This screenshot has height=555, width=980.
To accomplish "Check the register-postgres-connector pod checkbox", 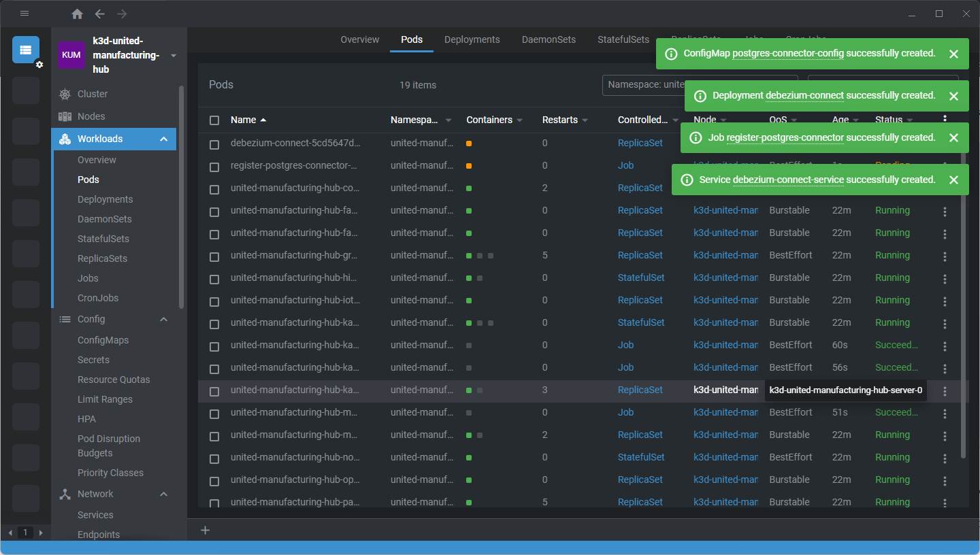I will (x=214, y=167).
